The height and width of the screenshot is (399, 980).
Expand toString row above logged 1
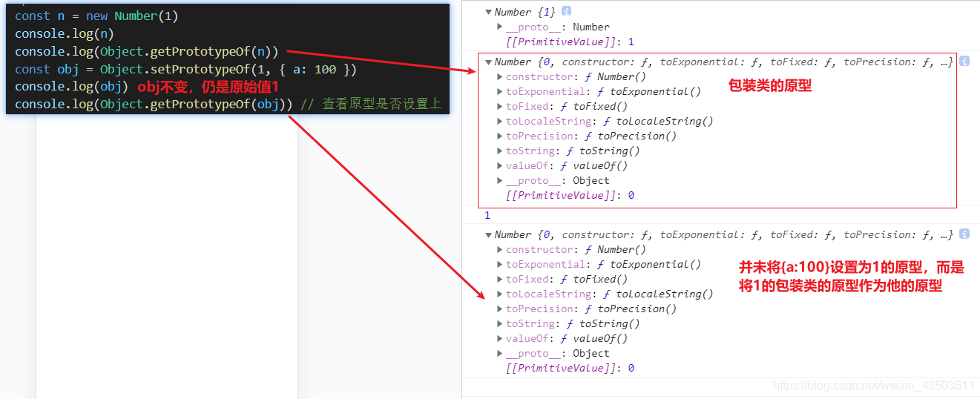500,151
